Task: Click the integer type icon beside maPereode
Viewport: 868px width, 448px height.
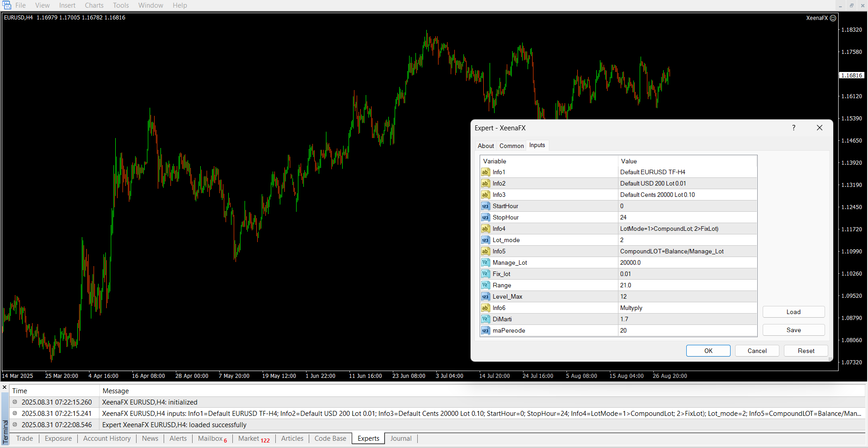Action: point(485,331)
